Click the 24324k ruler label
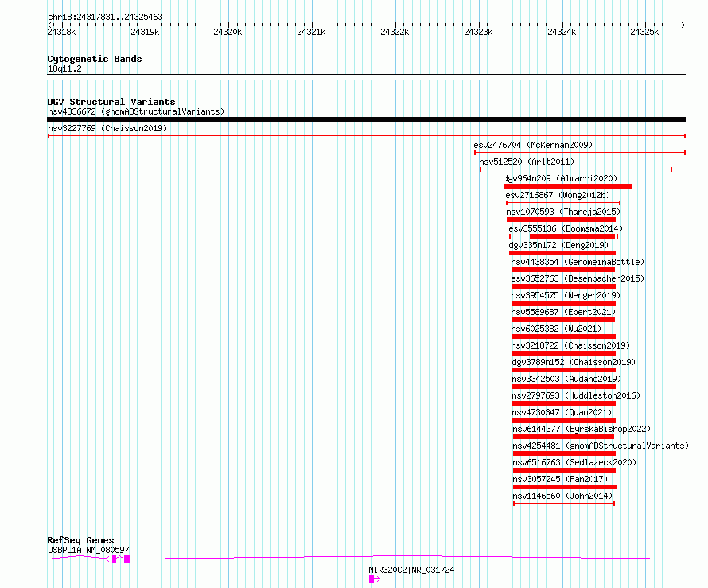The height and width of the screenshot is (588, 708). [x=562, y=32]
